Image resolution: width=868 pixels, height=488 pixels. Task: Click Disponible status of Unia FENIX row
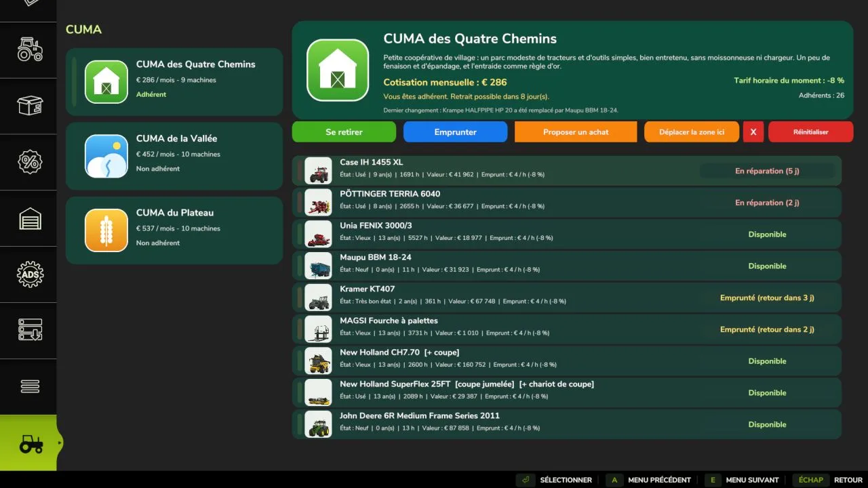pos(767,235)
